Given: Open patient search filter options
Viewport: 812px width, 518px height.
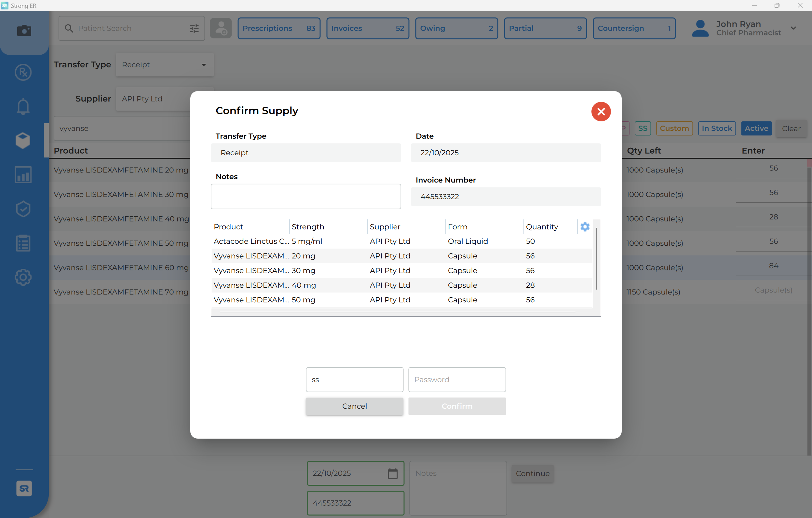Looking at the screenshot, I should [194, 29].
